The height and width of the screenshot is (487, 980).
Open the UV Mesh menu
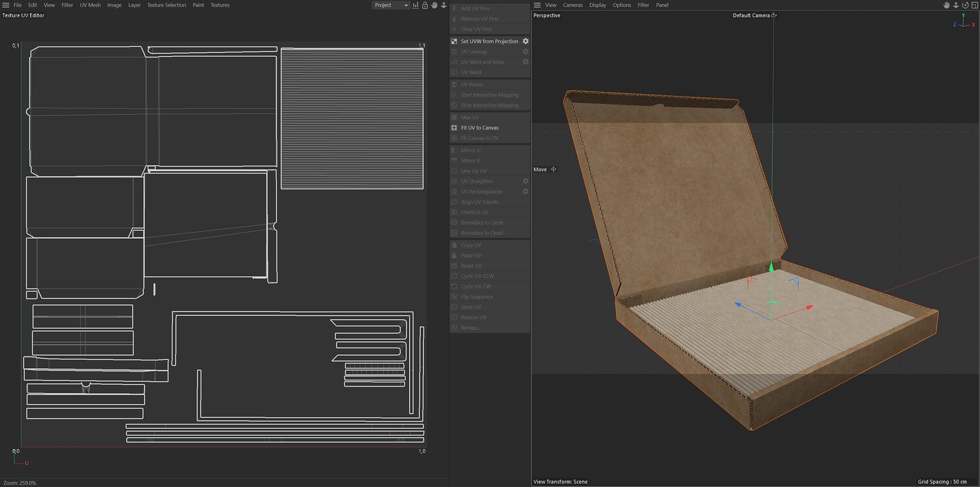pyautogui.click(x=90, y=5)
